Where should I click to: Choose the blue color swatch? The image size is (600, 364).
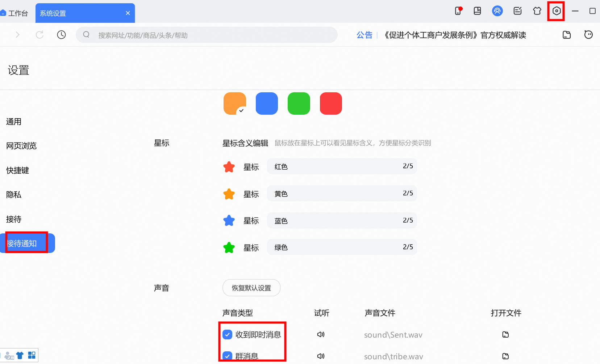point(267,103)
